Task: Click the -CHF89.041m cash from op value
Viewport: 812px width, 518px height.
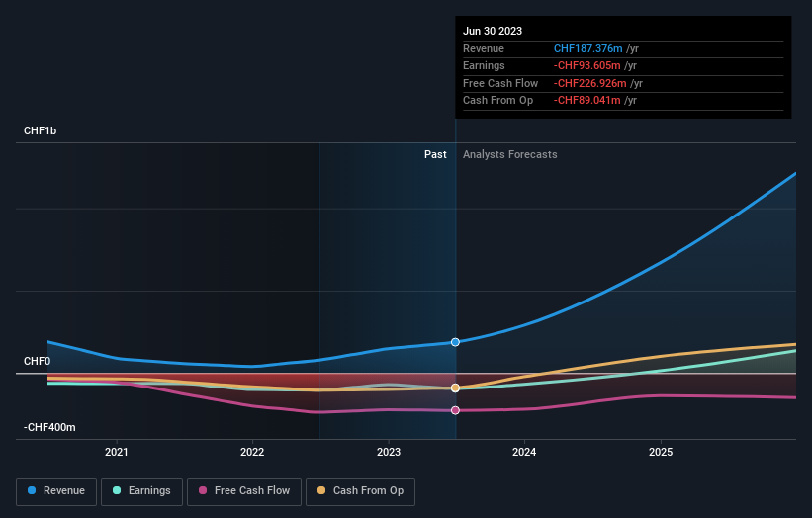Action: [x=587, y=101]
